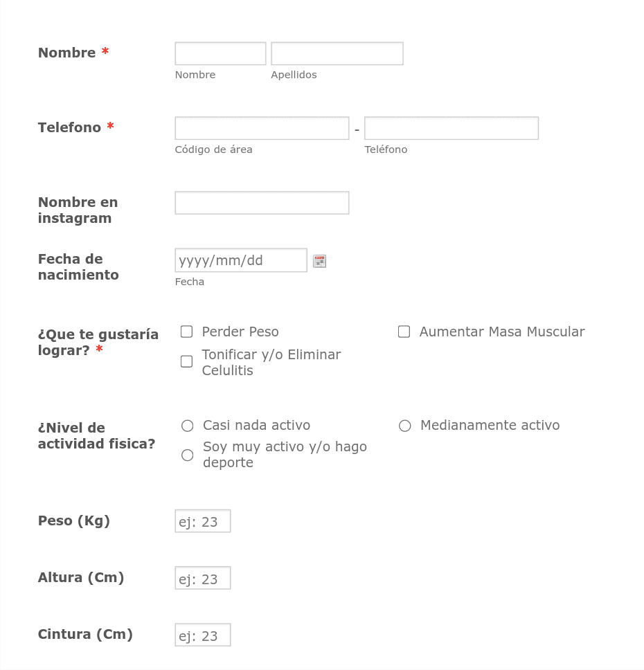Focus the Altura (Cm) input box

pyautogui.click(x=202, y=578)
